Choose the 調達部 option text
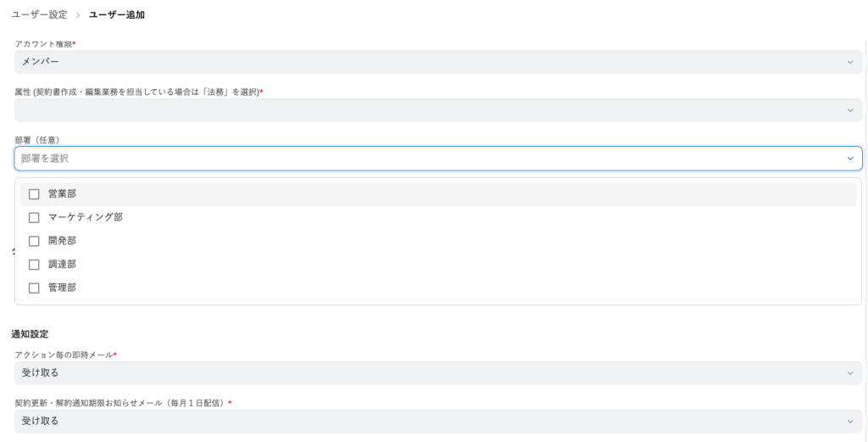Viewport: 868px width, 442px height. (62, 265)
